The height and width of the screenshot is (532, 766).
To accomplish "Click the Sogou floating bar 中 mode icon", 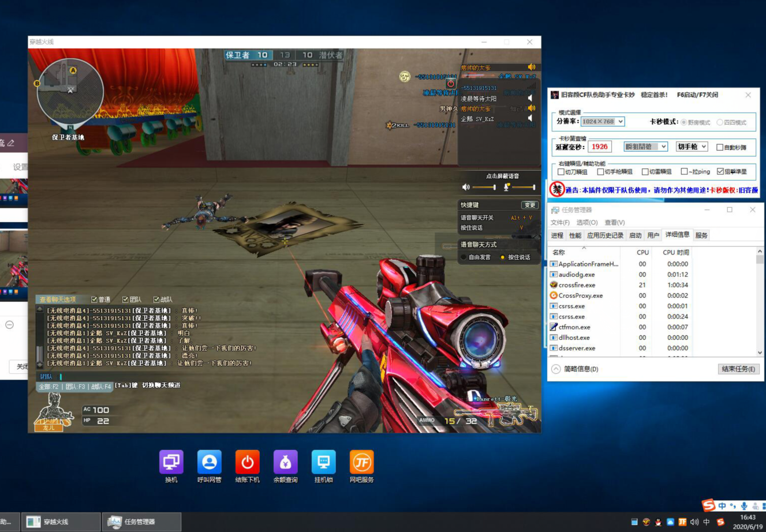I will tap(722, 506).
